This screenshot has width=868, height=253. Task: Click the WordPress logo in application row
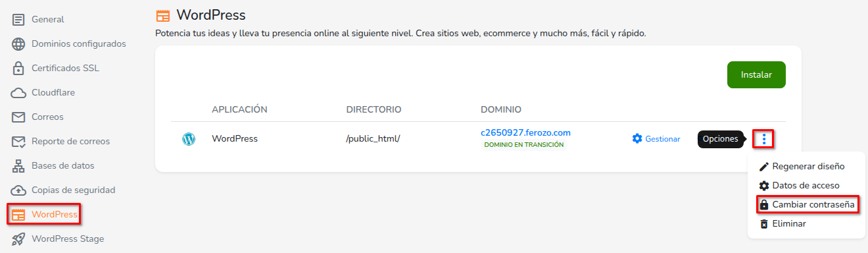pyautogui.click(x=189, y=139)
